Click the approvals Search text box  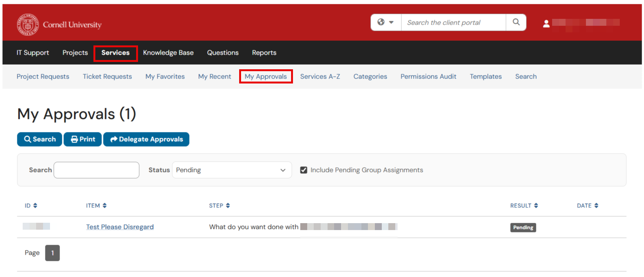coord(97,170)
